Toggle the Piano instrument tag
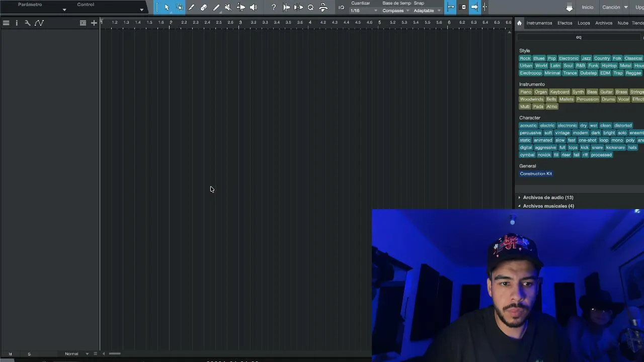The height and width of the screenshot is (362, 644). click(526, 92)
